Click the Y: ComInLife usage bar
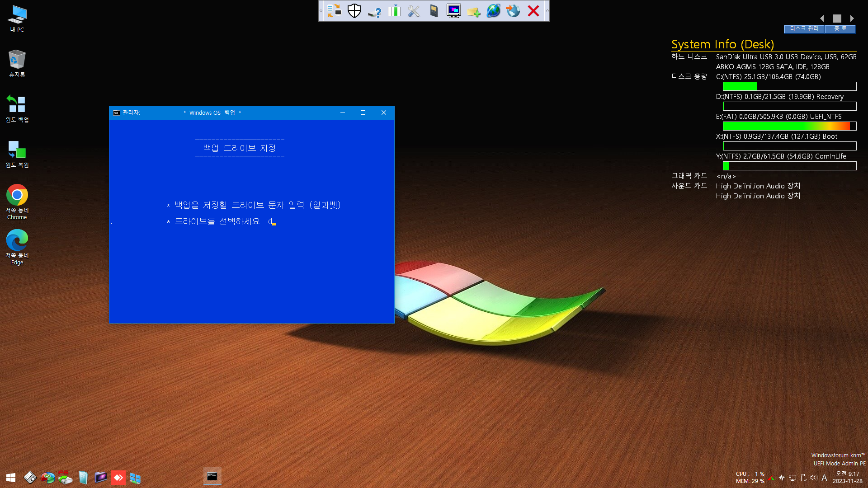 [x=789, y=166]
